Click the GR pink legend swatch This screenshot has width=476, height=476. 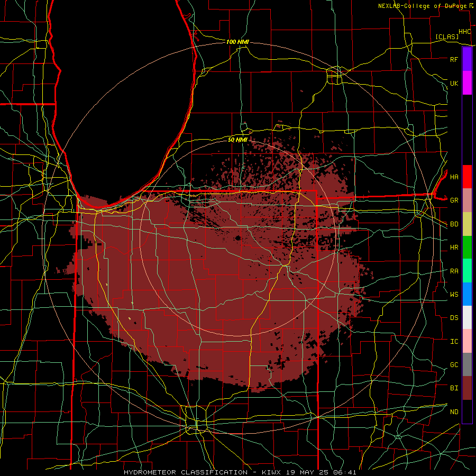(x=467, y=200)
